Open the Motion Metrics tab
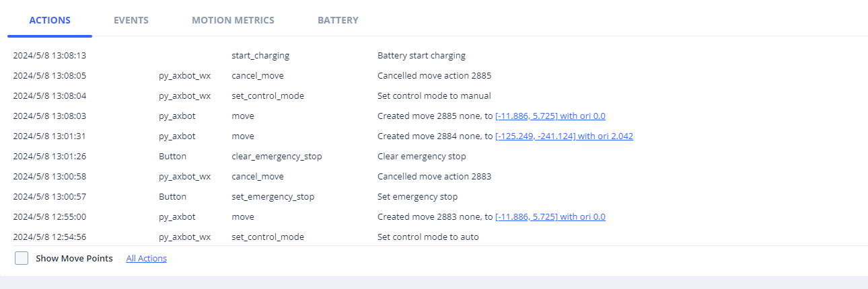This screenshot has height=289, width=868. tap(233, 20)
